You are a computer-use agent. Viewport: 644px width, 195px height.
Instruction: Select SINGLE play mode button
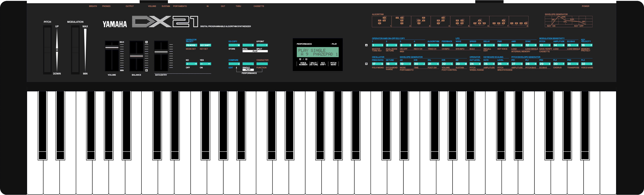coord(248,64)
